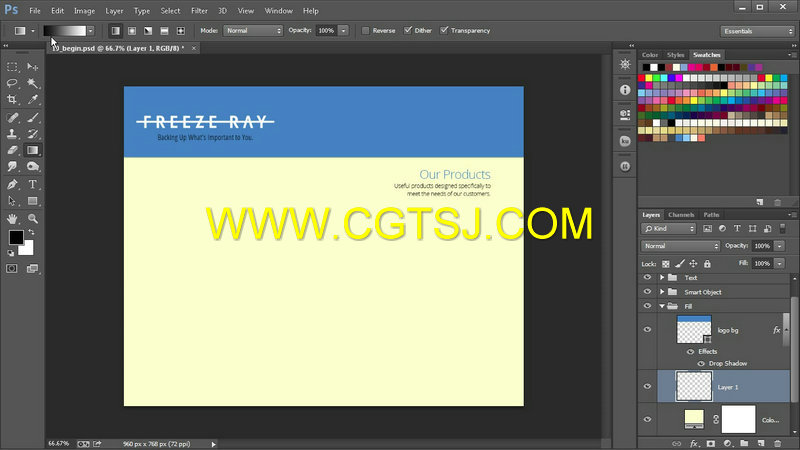Select the Horizontal Type tool
Image resolution: width=800 pixels, height=450 pixels.
(x=33, y=184)
